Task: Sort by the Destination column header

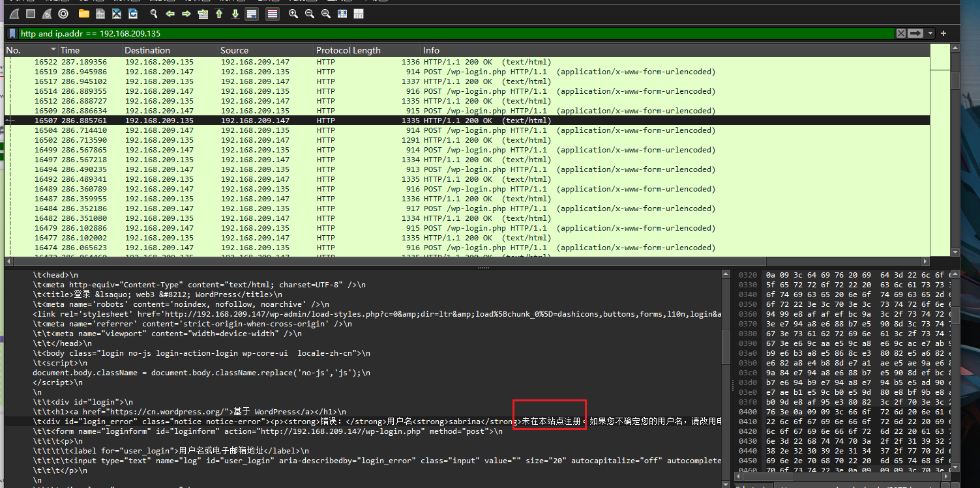Action: (171, 50)
